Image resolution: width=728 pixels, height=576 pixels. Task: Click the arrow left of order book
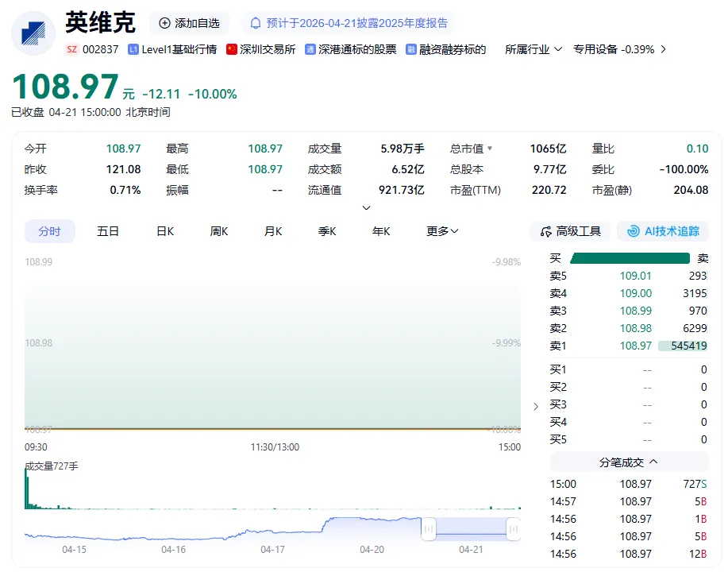(536, 407)
